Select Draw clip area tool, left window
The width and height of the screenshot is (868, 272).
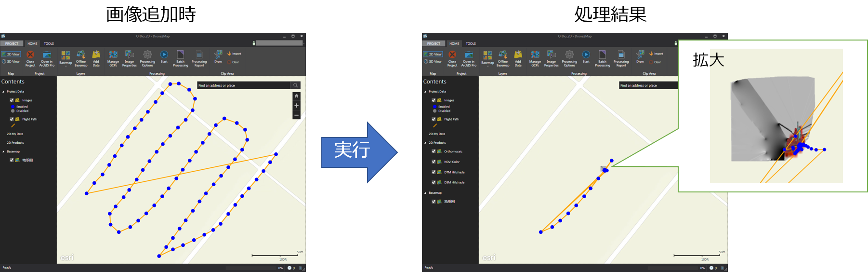point(218,57)
